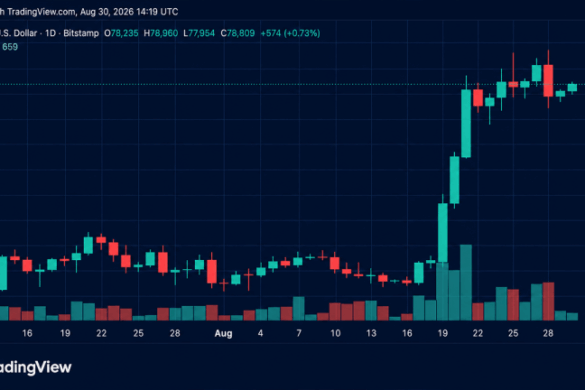Select the 1D interval label

50,33
